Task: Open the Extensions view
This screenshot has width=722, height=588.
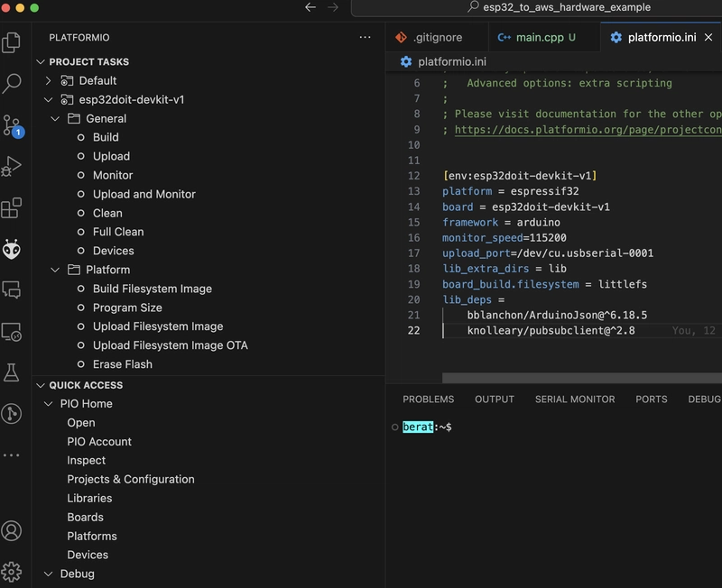Action: pos(12,208)
